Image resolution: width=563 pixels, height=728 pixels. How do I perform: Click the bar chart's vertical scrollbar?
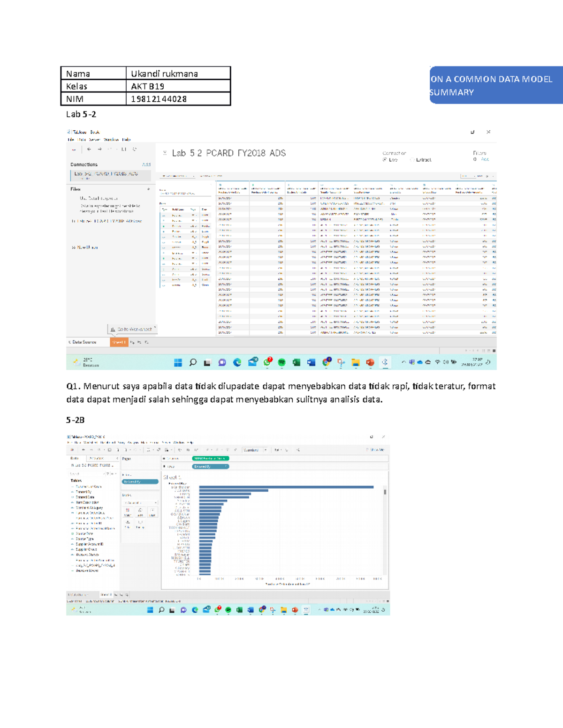tap(385, 492)
